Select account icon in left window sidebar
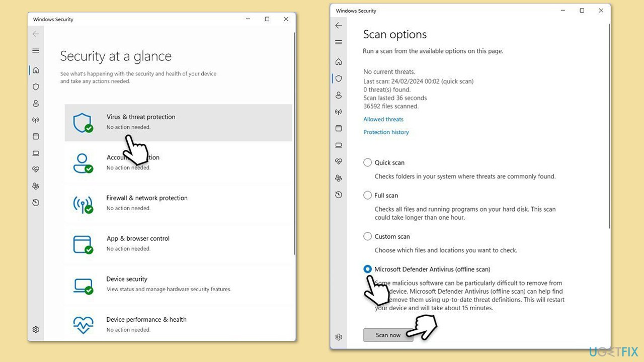 point(36,103)
